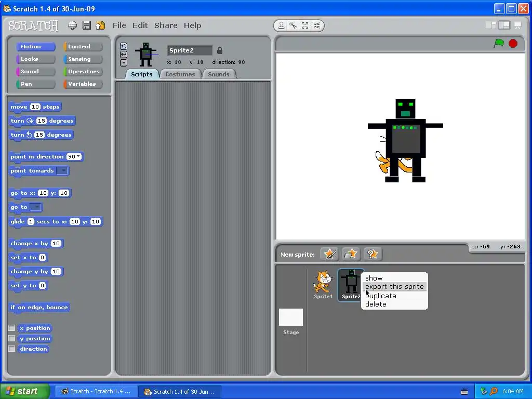The width and height of the screenshot is (532, 399).
Task: Enable the y position stage monitor
Action: [12, 338]
